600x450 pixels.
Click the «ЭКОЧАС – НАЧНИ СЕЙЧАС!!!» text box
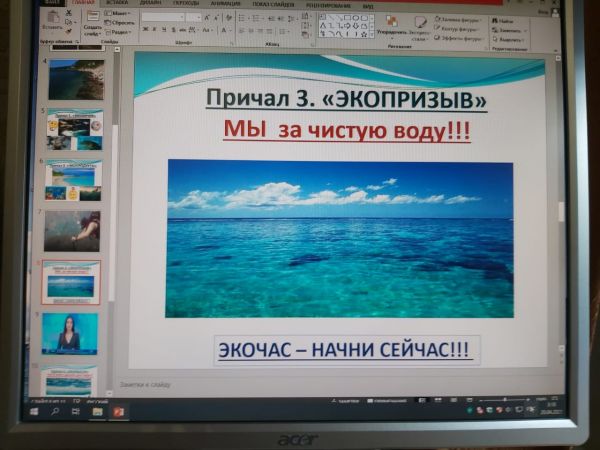(x=347, y=350)
